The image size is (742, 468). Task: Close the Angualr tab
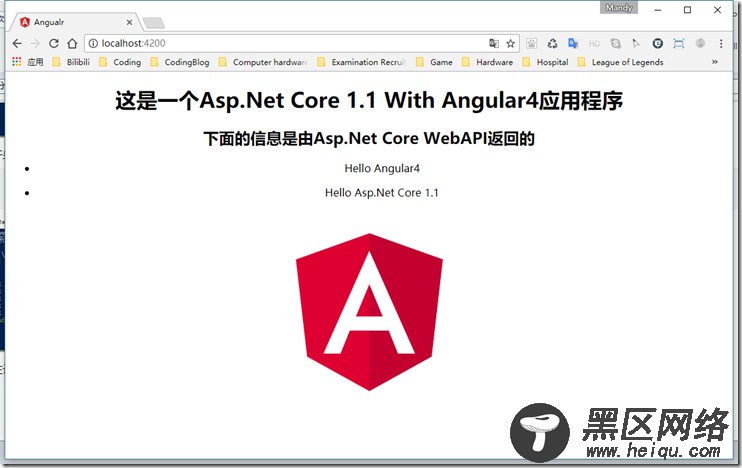[x=129, y=22]
